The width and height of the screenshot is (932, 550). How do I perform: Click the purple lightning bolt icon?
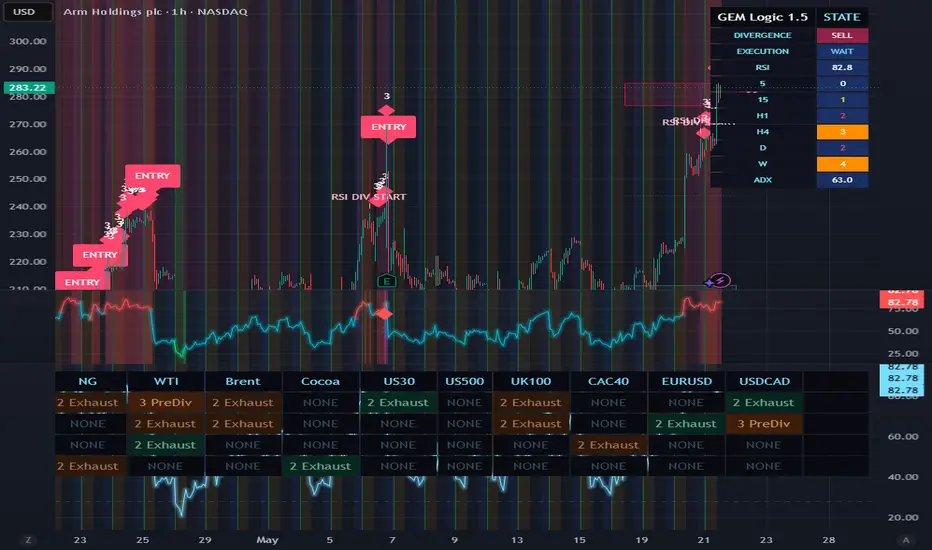point(721,280)
